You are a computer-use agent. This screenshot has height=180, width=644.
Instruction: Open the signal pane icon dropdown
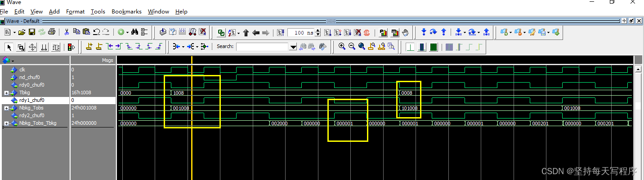point(13,61)
